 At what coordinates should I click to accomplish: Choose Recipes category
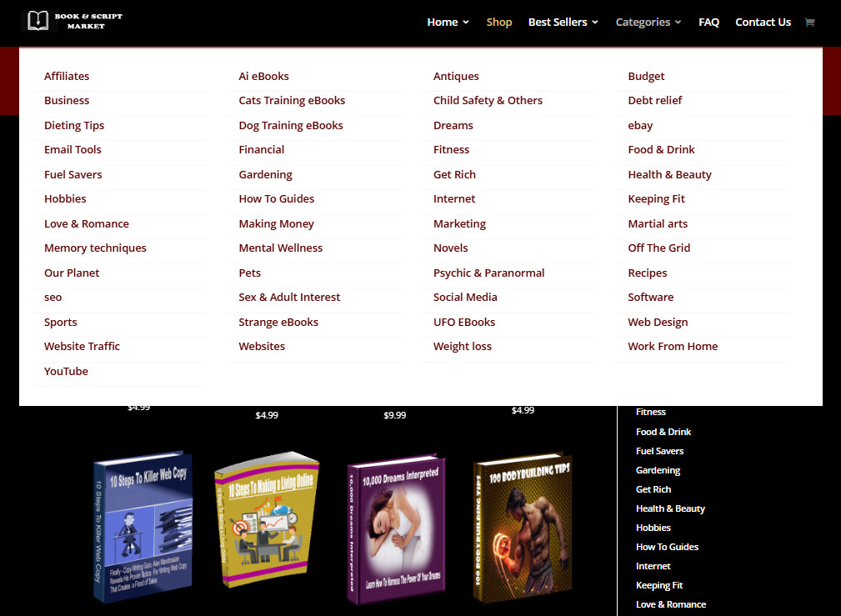click(x=648, y=273)
